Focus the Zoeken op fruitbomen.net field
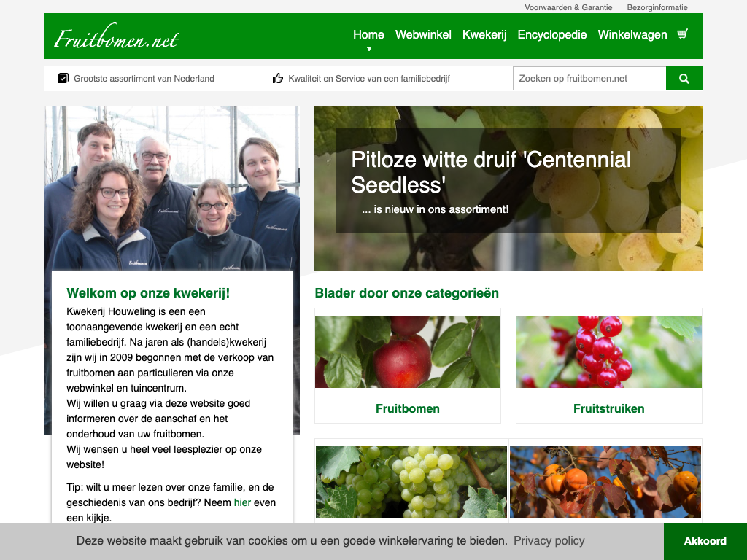This screenshot has width=747, height=560. (589, 79)
